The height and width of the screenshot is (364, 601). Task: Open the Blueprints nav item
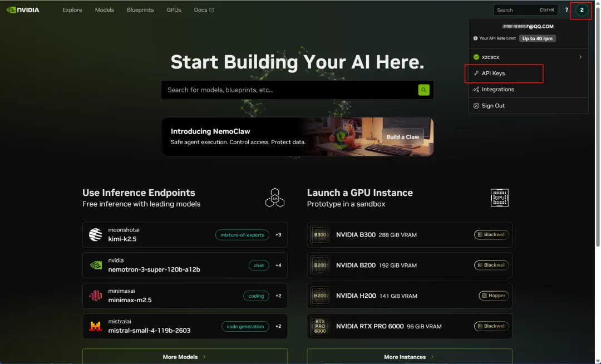coord(140,10)
